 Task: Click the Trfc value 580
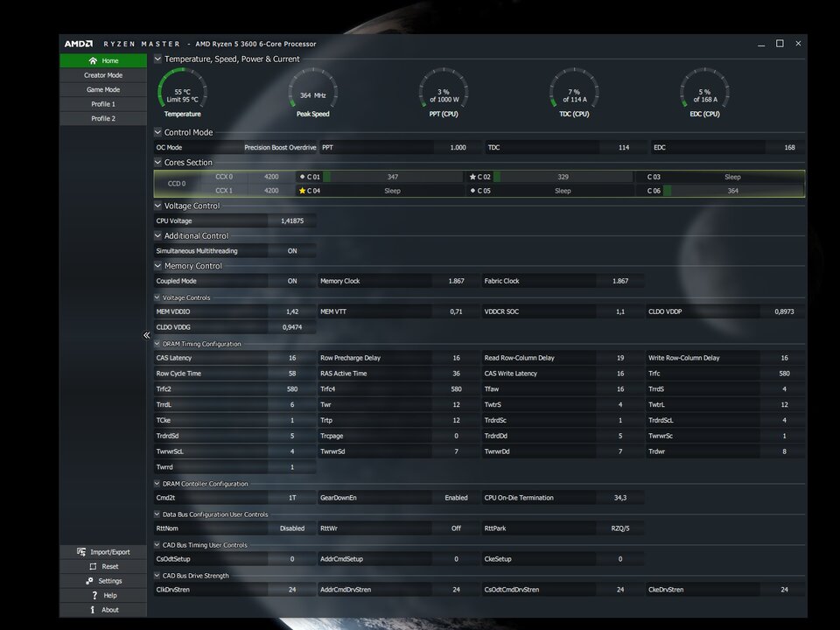(x=784, y=374)
